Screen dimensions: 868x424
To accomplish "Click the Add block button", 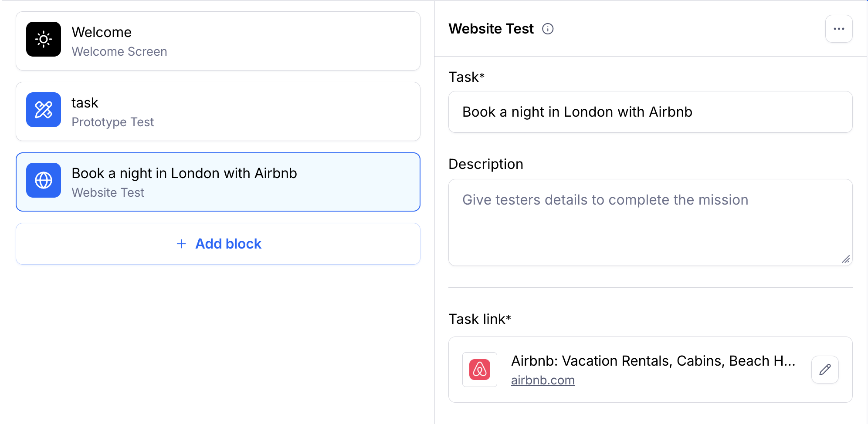I will click(x=218, y=244).
